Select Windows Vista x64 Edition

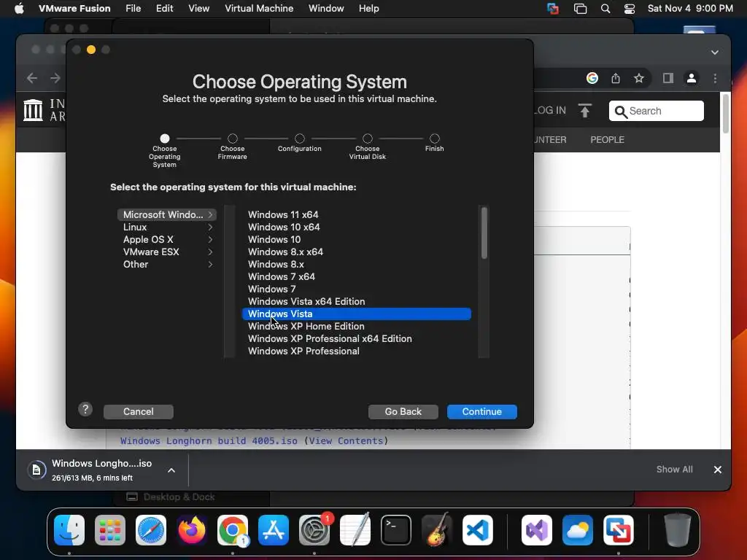click(x=356, y=301)
